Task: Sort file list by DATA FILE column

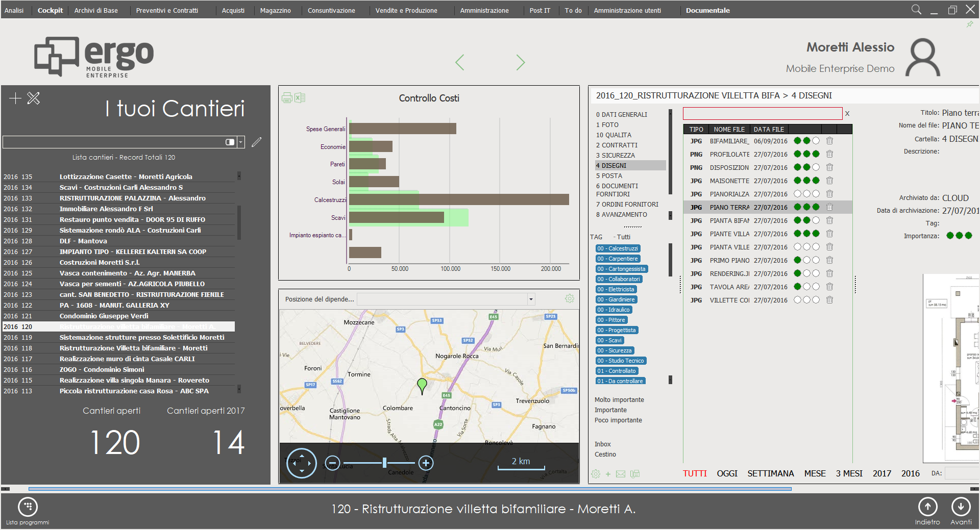Action: [x=769, y=129]
